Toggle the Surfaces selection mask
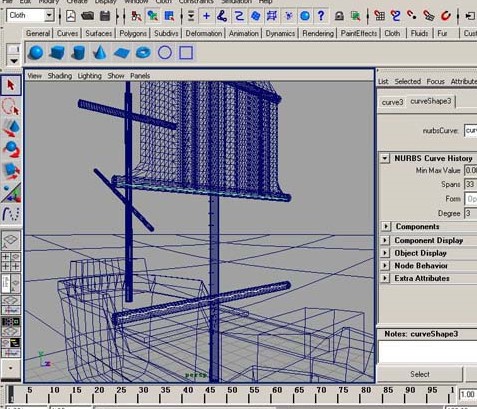The width and height of the screenshot is (477, 409). (x=255, y=16)
